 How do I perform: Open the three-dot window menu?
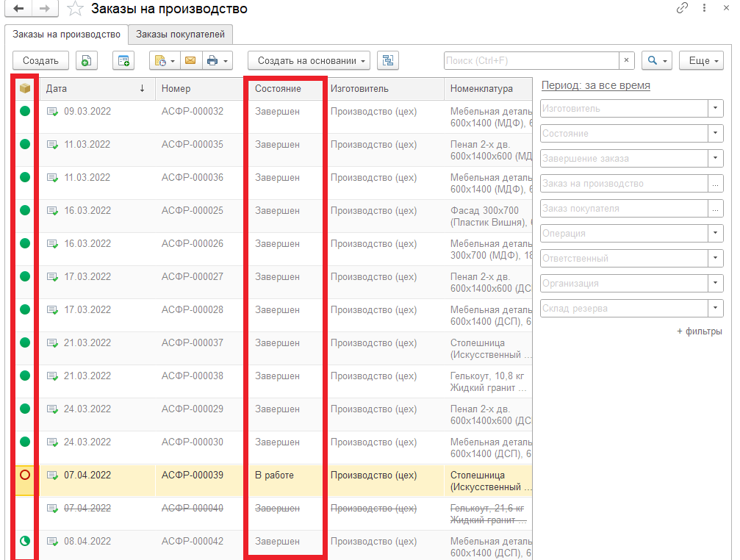point(704,8)
